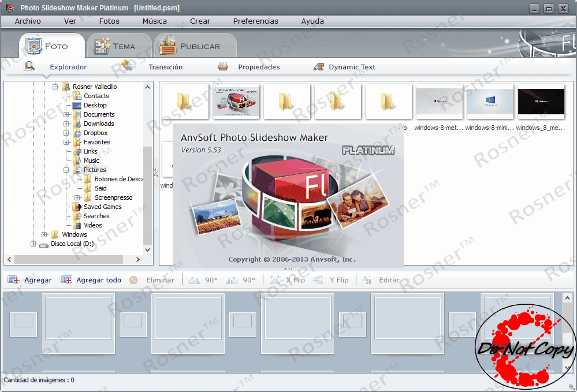The image size is (577, 392).
Task: Switch to the Foto tab
Action: [x=52, y=46]
